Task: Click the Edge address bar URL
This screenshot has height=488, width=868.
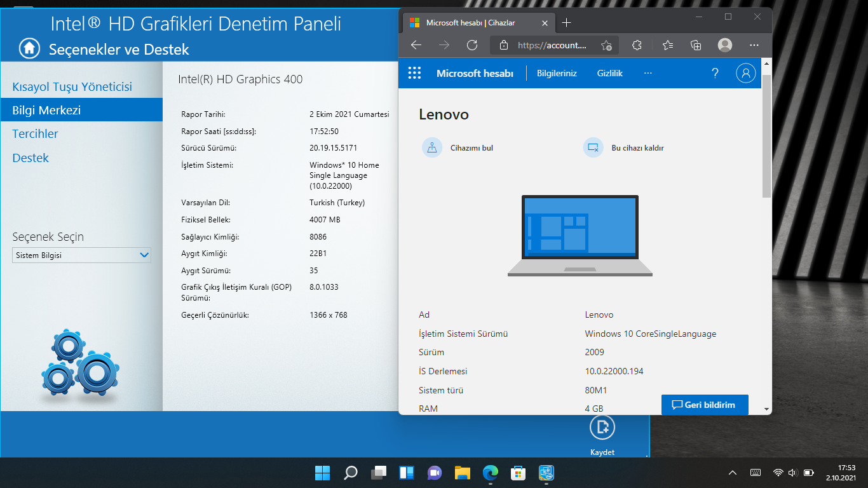Action: click(552, 45)
